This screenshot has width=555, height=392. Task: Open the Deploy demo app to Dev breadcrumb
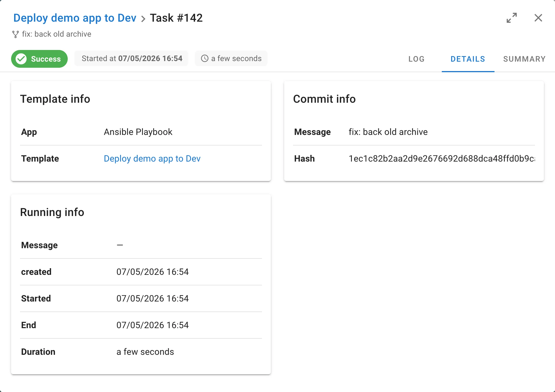pyautogui.click(x=75, y=18)
